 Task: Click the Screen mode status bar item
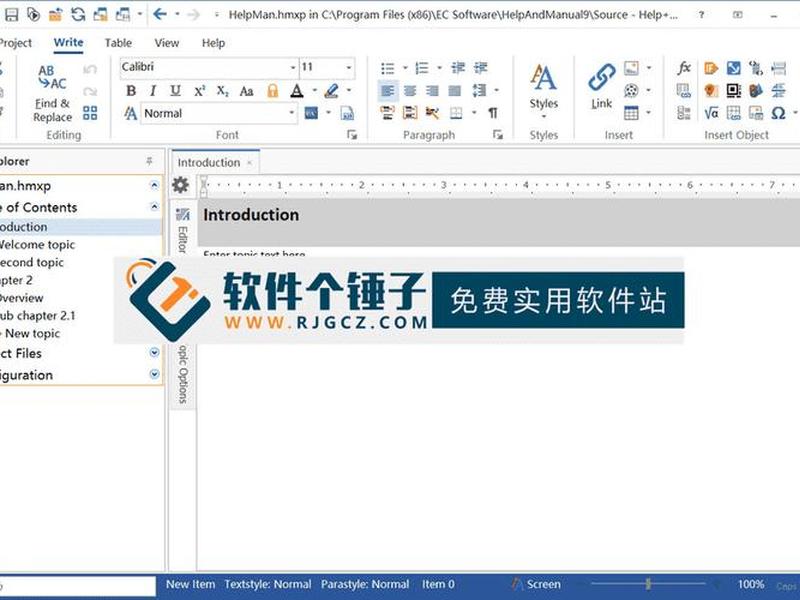tap(537, 584)
